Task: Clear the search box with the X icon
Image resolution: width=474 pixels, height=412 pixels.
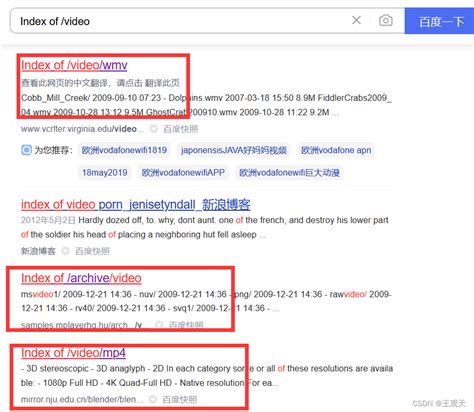Action: (x=356, y=20)
